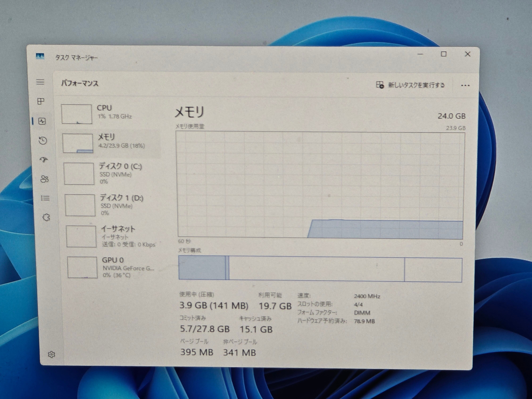The image size is (532, 399).
Task: Click 新しいタスクを実行する button
Action: [410, 85]
